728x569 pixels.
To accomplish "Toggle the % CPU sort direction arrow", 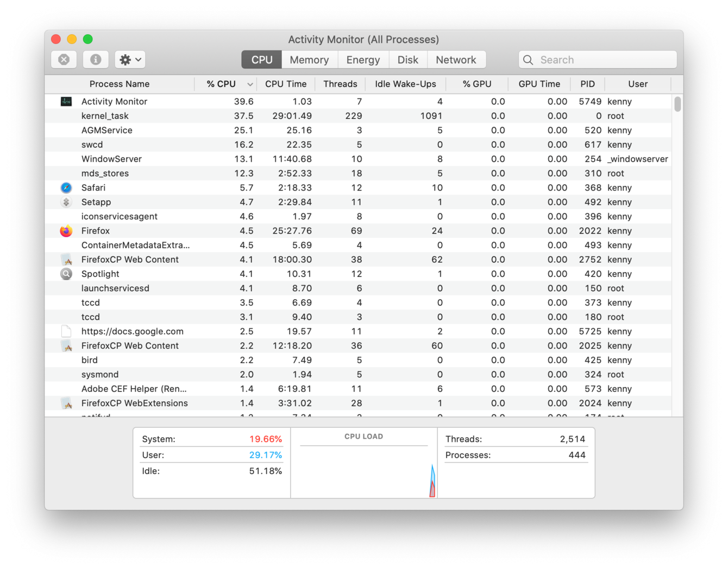I will (x=250, y=84).
